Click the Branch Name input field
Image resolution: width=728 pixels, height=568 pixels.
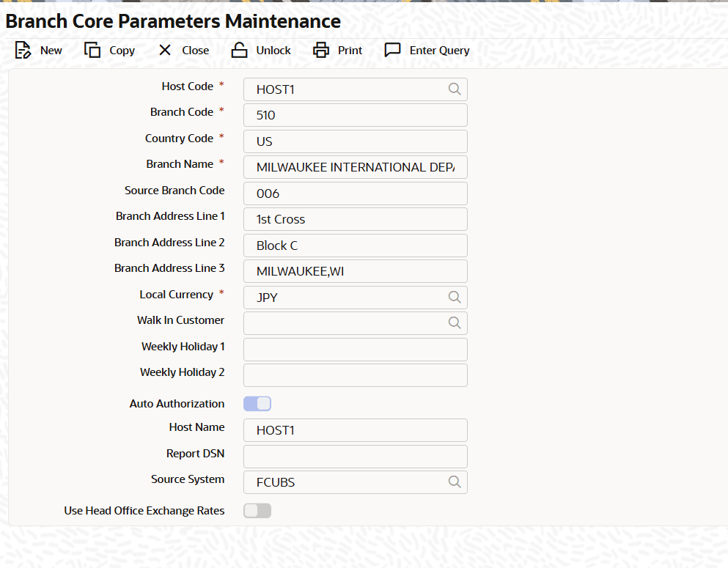click(x=355, y=167)
